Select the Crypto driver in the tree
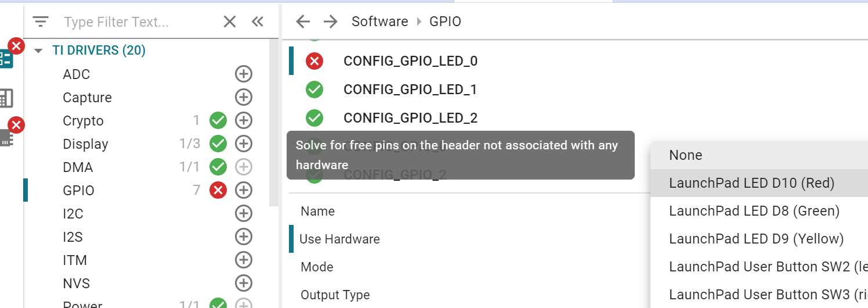The width and height of the screenshot is (868, 308). [x=83, y=121]
